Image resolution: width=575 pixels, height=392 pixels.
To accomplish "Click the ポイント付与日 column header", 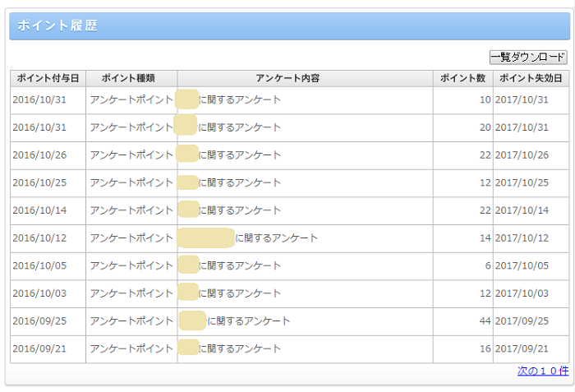I will pos(48,78).
